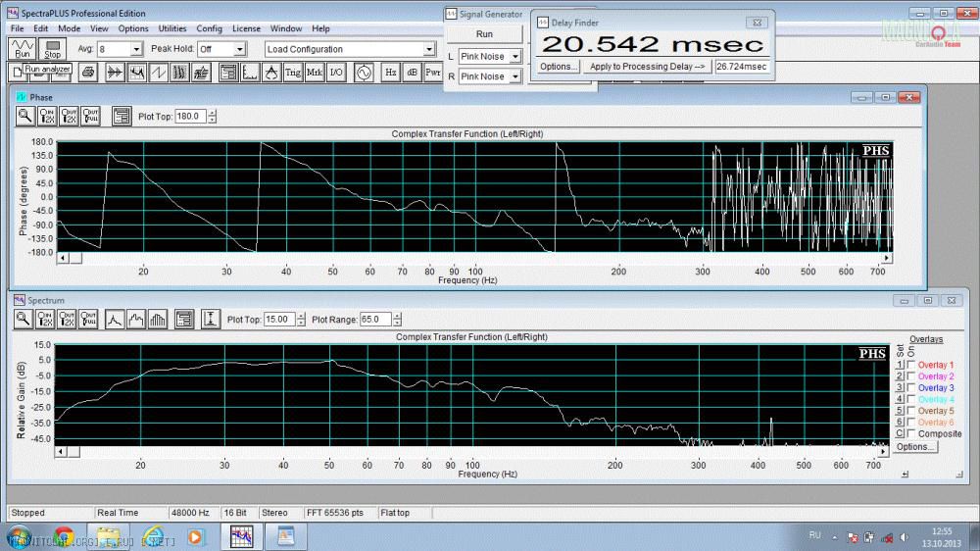Enable the Overlay 3 checkbox
This screenshot has height=551, width=980.
click(x=911, y=388)
